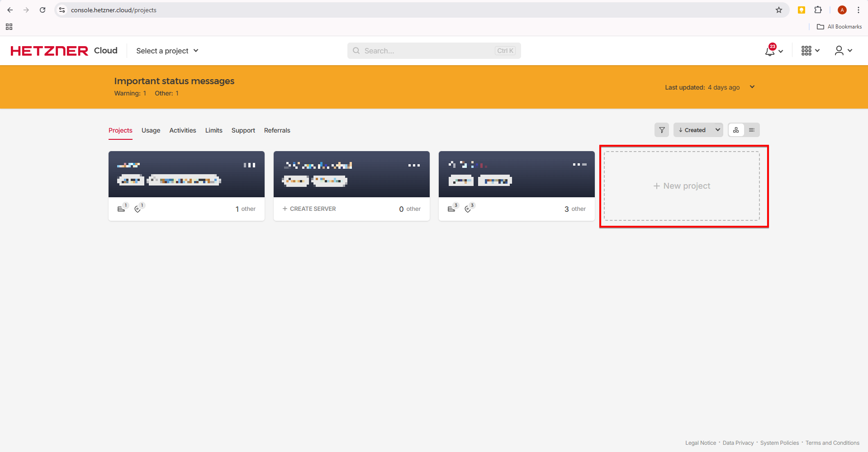The width and height of the screenshot is (868, 452).
Task: Open the user account profile icon
Action: click(839, 51)
